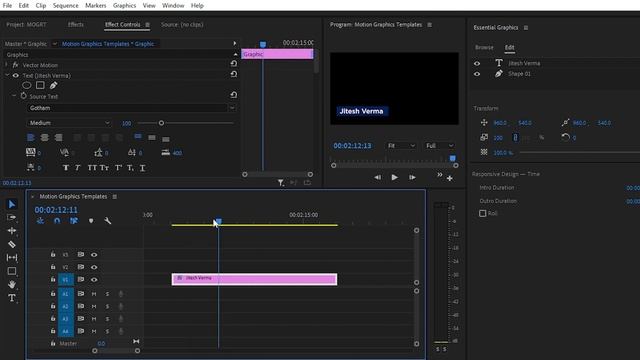Apply Underline text style
Screen dimensions: 640x360
click(x=142, y=168)
